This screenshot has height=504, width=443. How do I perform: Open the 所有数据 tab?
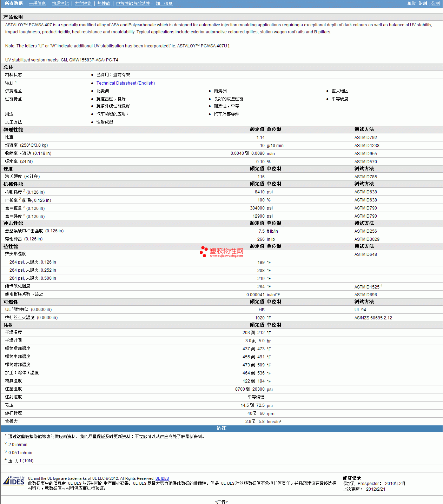coord(14,4)
